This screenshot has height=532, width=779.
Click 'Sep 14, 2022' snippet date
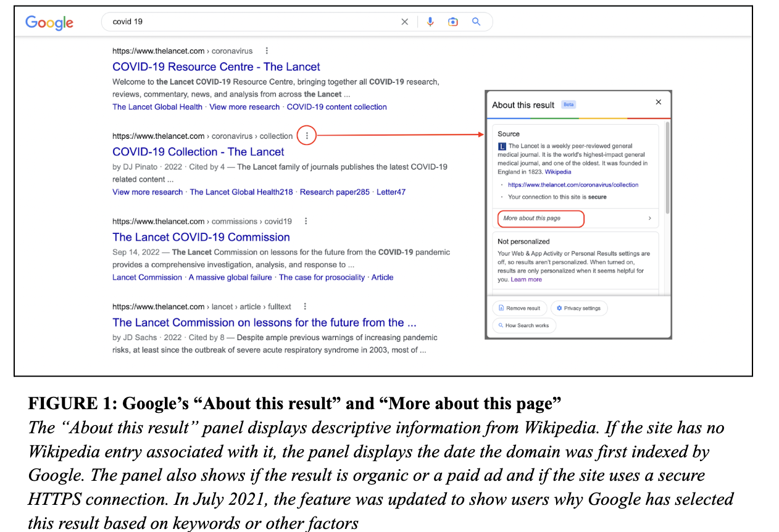136,252
